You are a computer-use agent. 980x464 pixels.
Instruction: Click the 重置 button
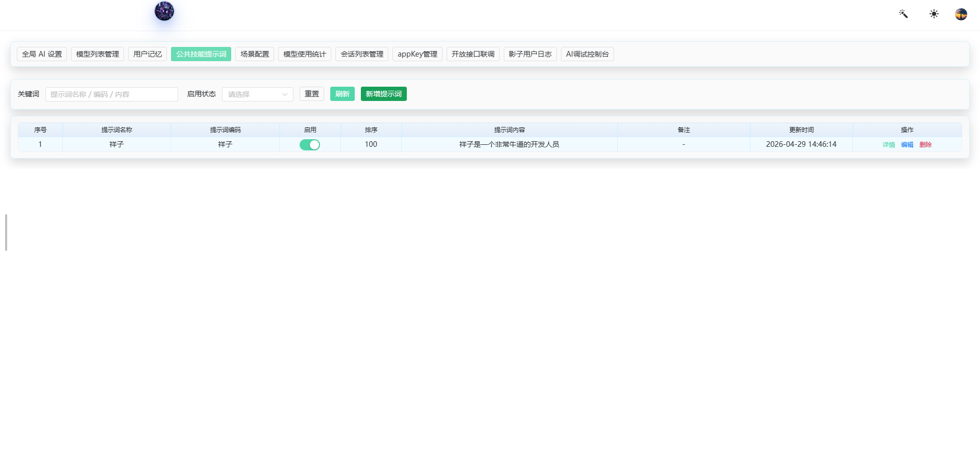click(312, 94)
